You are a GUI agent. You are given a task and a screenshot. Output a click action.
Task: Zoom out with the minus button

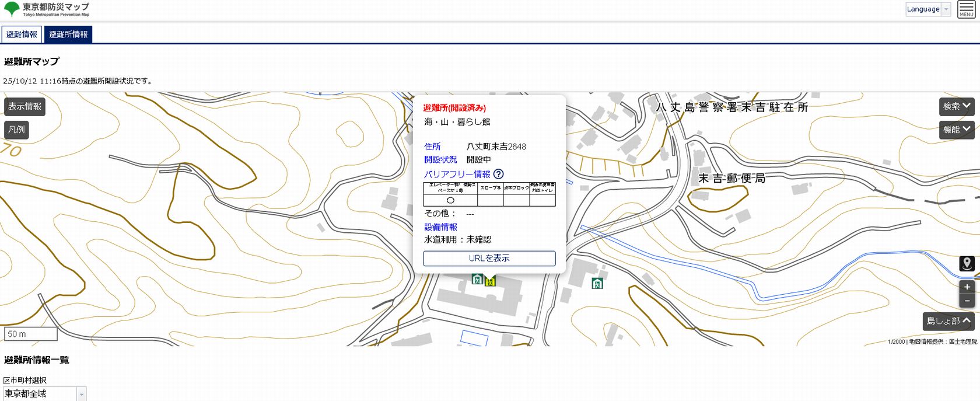(967, 301)
